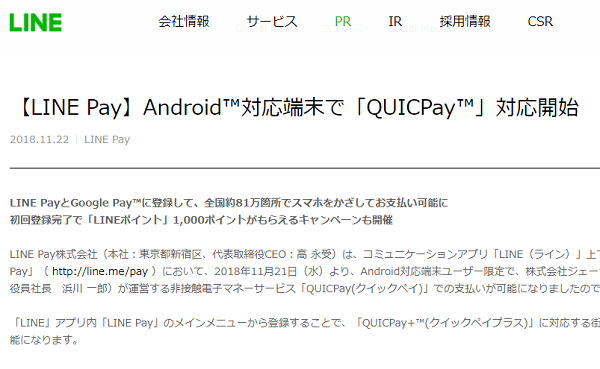Click the article date 2018.11.22

pyautogui.click(x=39, y=140)
